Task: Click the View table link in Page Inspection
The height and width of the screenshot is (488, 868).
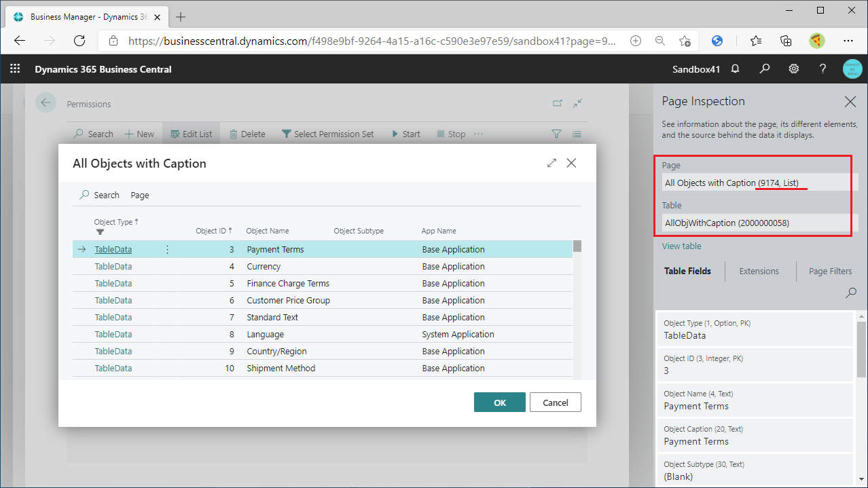Action: coord(681,246)
